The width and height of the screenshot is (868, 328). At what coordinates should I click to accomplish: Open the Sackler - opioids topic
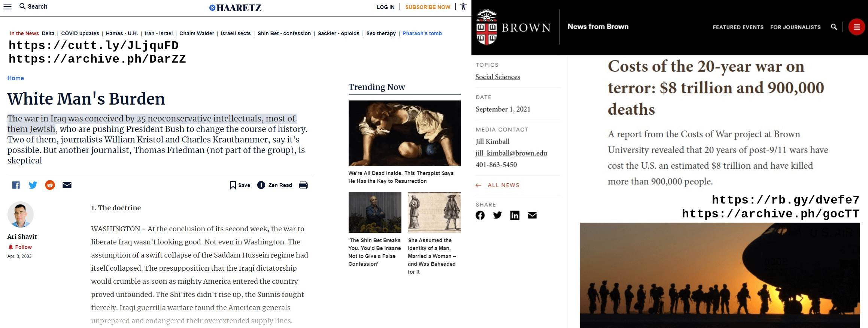[339, 33]
